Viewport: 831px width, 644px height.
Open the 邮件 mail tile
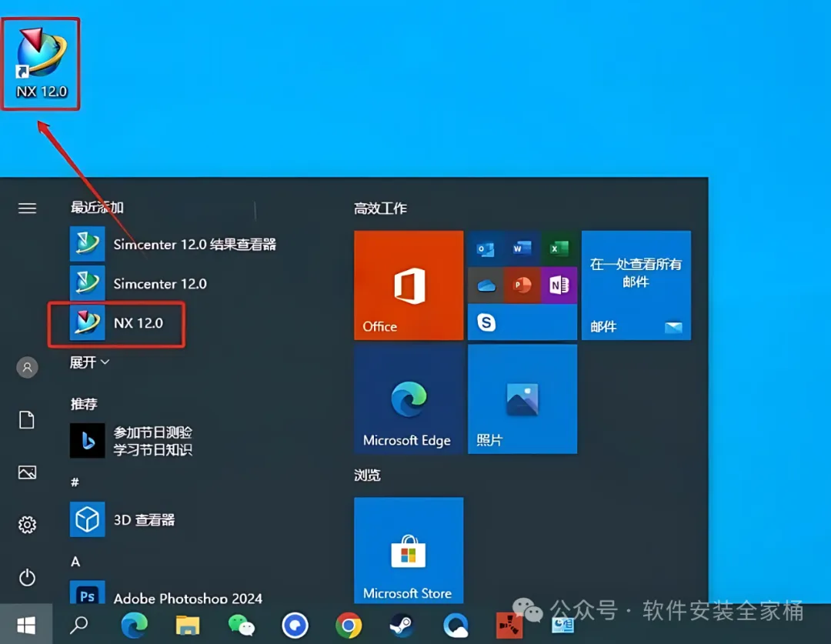click(636, 285)
